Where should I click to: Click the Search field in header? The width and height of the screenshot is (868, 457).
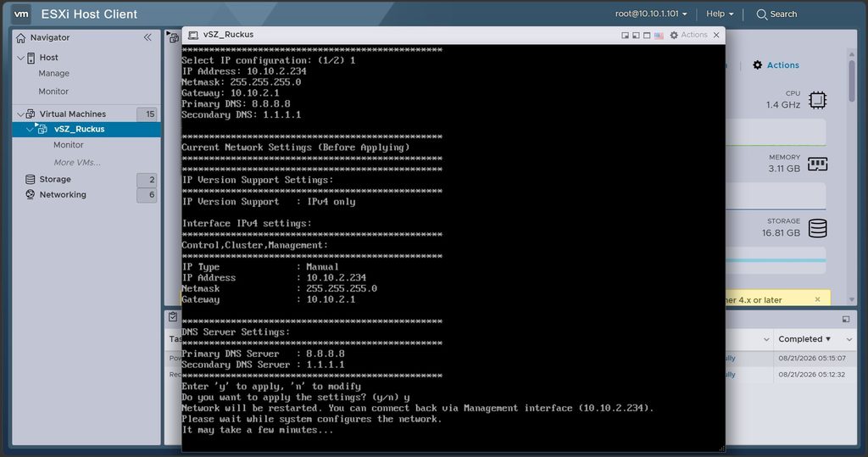pos(783,14)
